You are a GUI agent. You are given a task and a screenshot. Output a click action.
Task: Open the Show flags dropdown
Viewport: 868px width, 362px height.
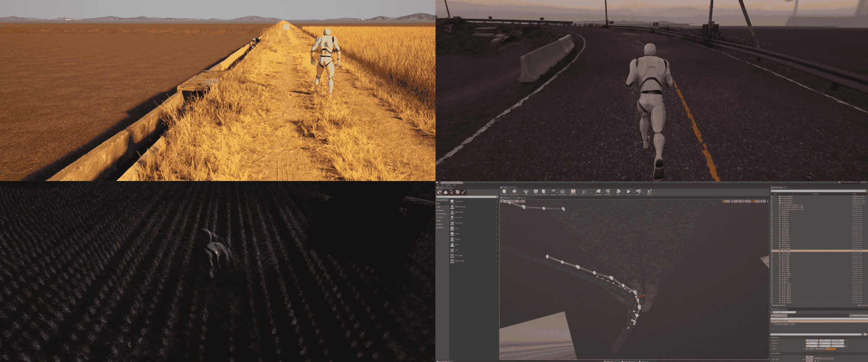point(523,201)
